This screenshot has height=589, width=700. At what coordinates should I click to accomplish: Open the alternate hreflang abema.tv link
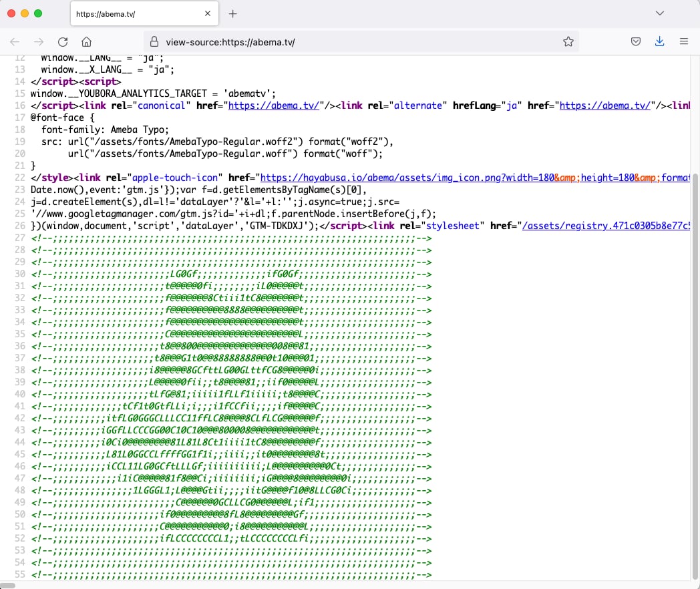605,106
